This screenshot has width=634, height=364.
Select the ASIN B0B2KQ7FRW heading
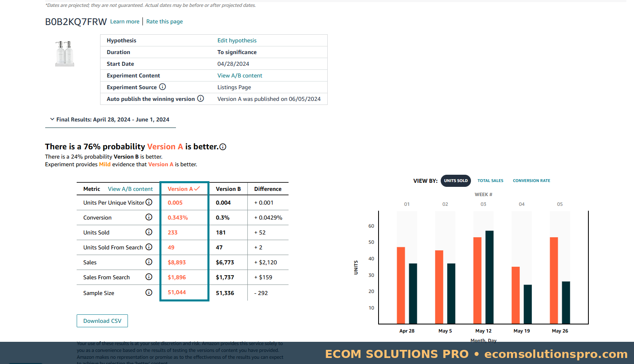point(76,22)
